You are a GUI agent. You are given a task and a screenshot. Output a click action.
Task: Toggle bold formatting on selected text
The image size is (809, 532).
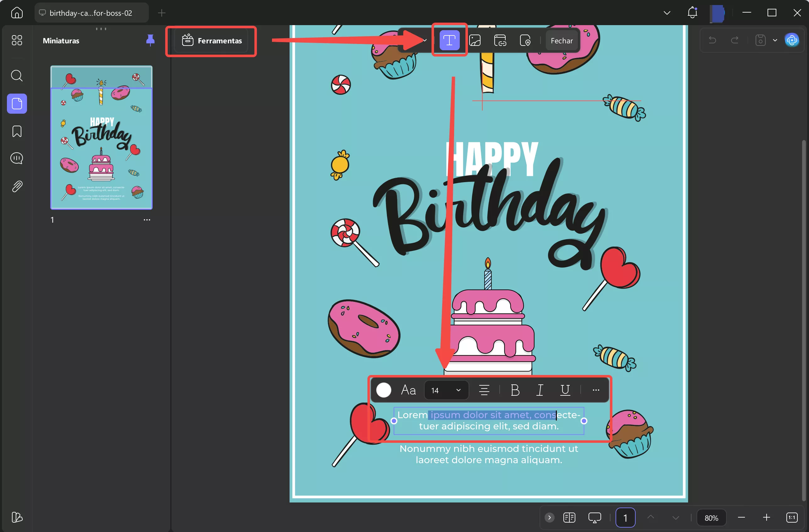click(x=515, y=390)
